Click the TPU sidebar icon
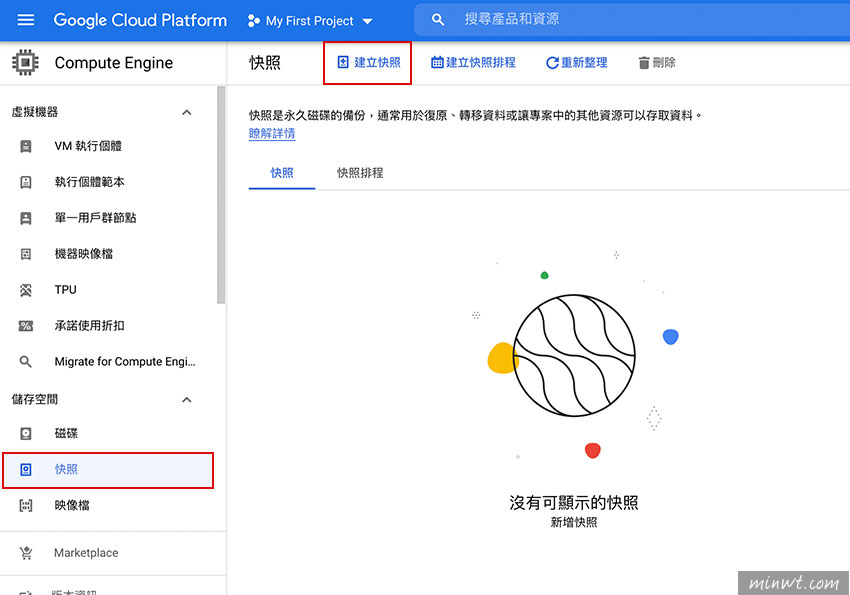The width and height of the screenshot is (850, 595). 25,290
